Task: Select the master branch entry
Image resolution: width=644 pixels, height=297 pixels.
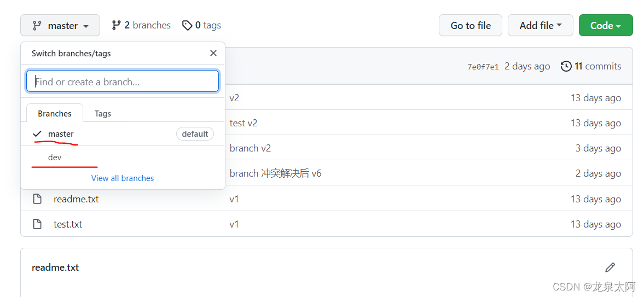Action: pos(123,134)
